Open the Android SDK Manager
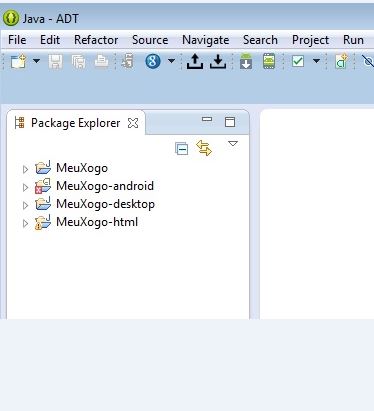Viewport: 374px width, 411px height. pyautogui.click(x=246, y=61)
